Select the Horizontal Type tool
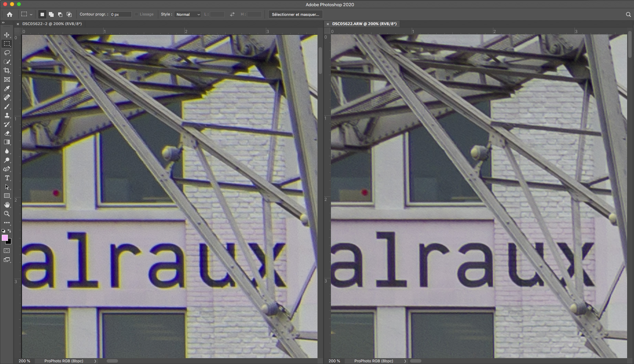The width and height of the screenshot is (634, 364). click(x=7, y=178)
